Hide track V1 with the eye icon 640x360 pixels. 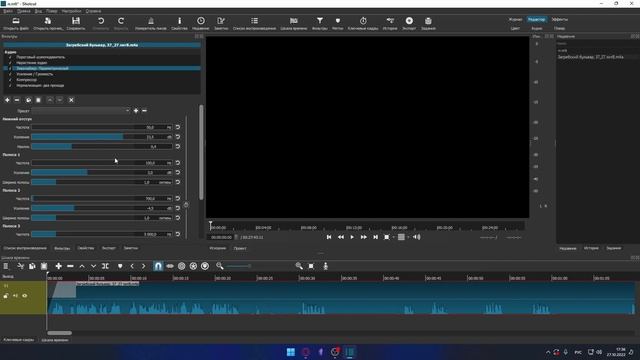(24, 296)
